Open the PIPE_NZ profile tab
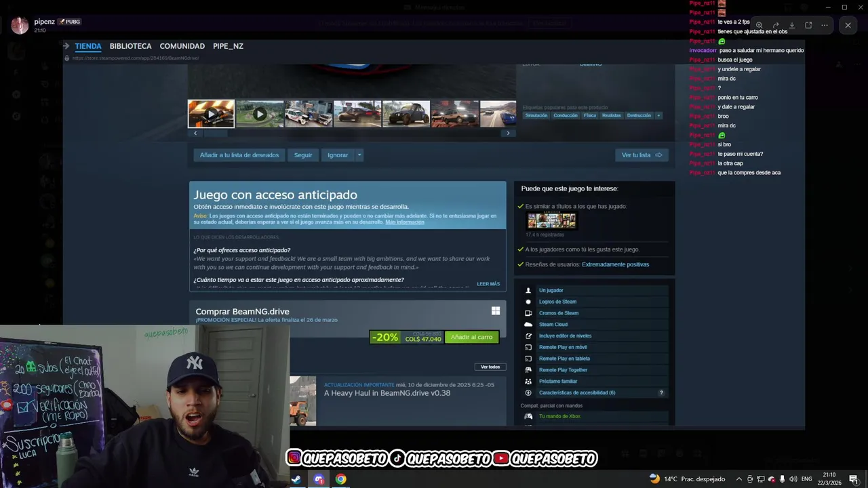The image size is (868, 488). coord(228,46)
